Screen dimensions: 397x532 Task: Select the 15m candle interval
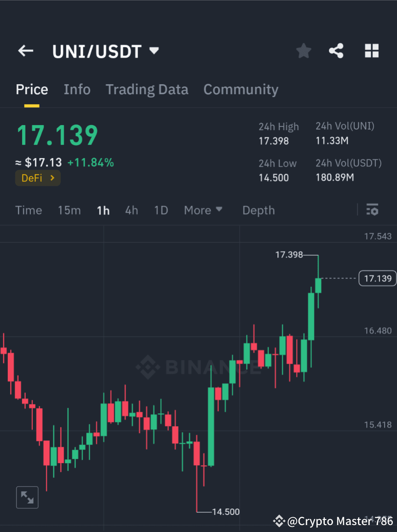click(69, 210)
